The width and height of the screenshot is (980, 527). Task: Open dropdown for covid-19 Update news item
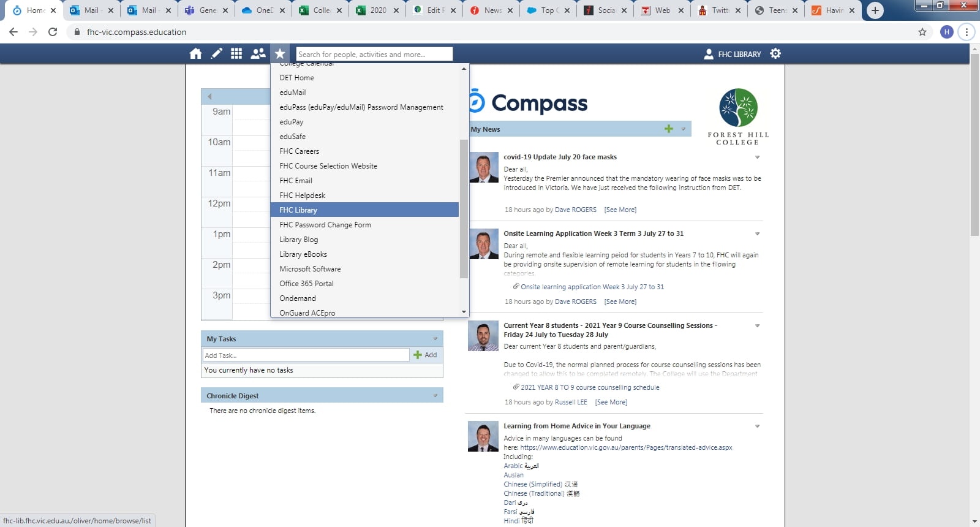(x=757, y=157)
